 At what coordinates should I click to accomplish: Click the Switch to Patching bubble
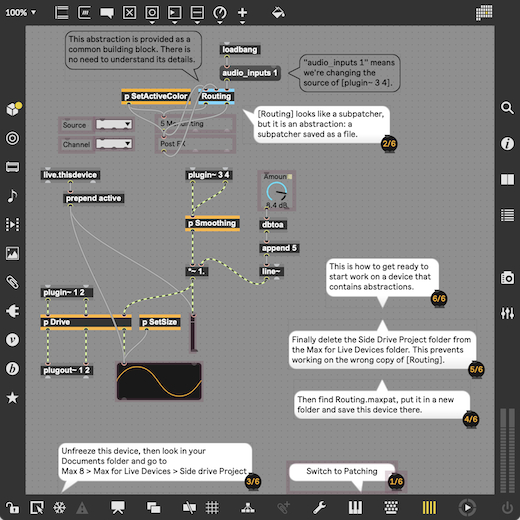click(x=342, y=471)
